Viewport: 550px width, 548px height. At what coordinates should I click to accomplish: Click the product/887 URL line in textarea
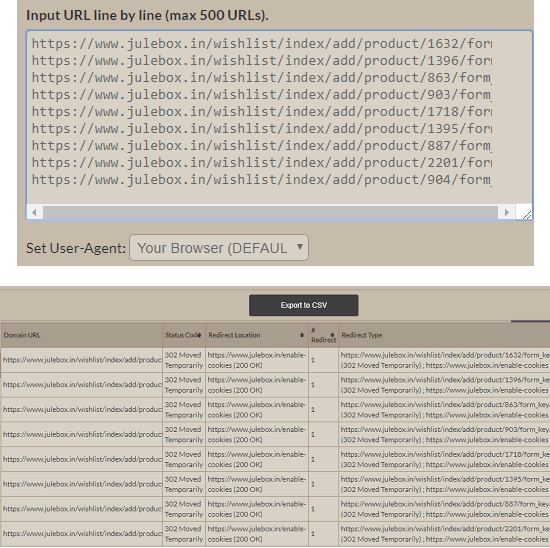[x=262, y=146]
